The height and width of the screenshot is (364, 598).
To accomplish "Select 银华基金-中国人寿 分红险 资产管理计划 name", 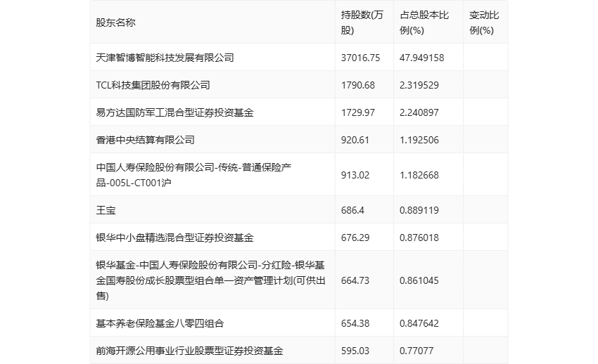I will 210,280.
